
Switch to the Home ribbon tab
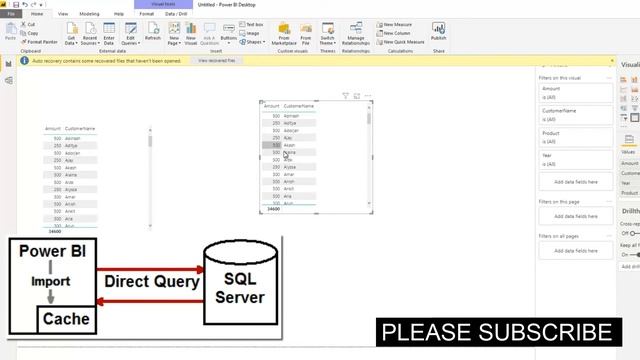37,14
